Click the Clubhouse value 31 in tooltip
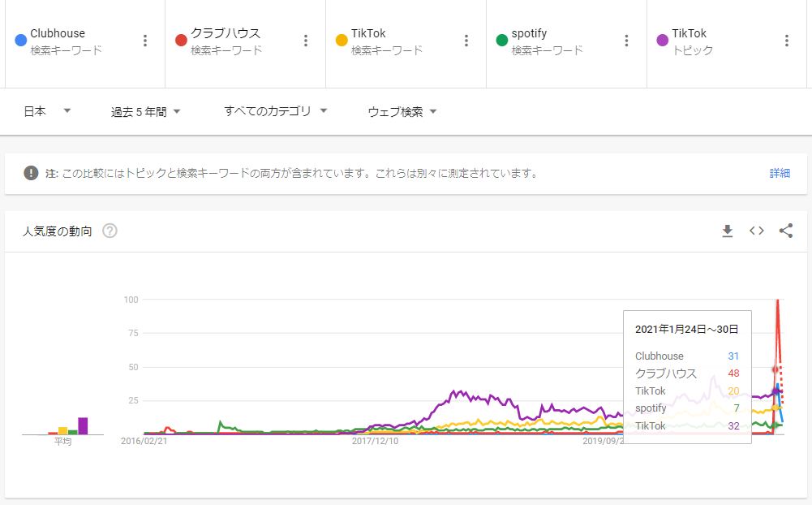 point(733,356)
